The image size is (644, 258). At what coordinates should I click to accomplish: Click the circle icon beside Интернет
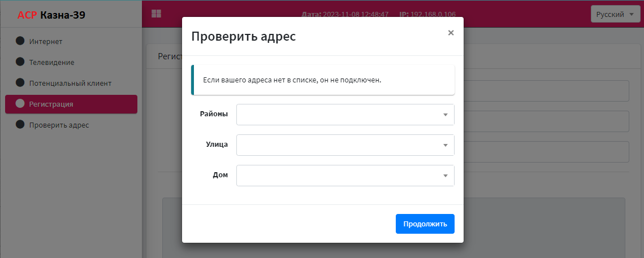pos(20,41)
